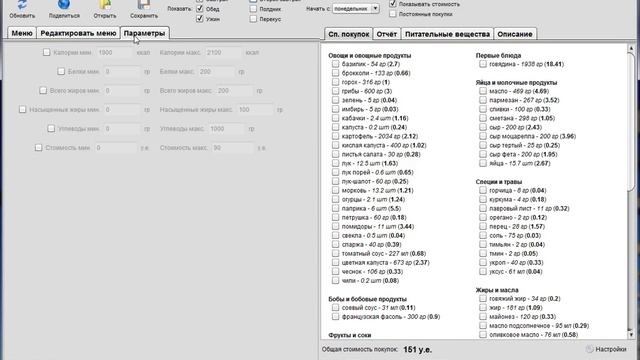Check the лавровый лист shopping item
The width and height of the screenshot is (640, 360).
(483, 208)
